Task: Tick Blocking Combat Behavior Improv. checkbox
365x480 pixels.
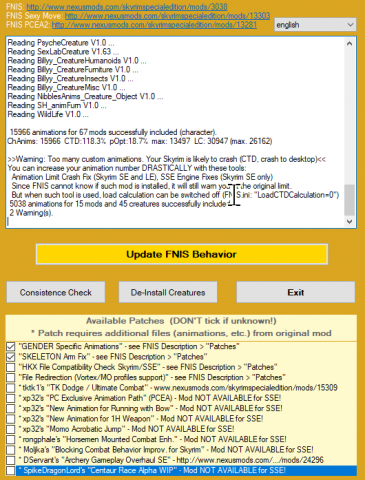Action: (x=11, y=450)
